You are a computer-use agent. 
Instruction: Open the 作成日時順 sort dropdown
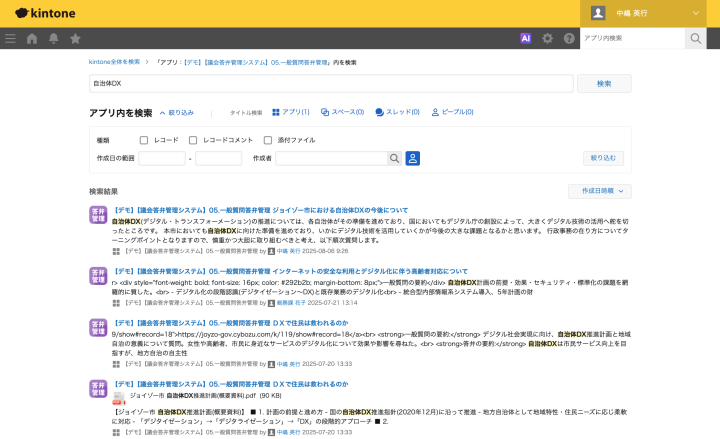600,191
